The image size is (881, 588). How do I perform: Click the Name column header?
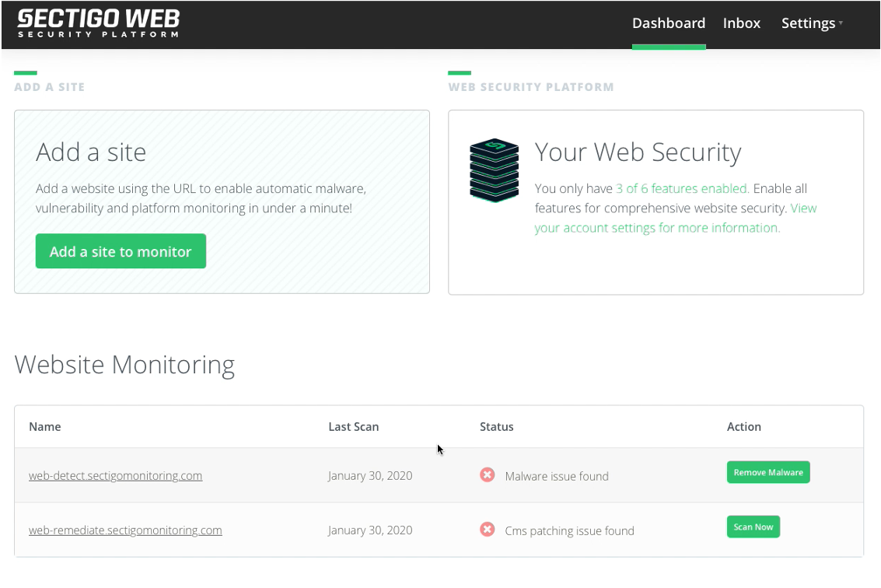pos(45,427)
